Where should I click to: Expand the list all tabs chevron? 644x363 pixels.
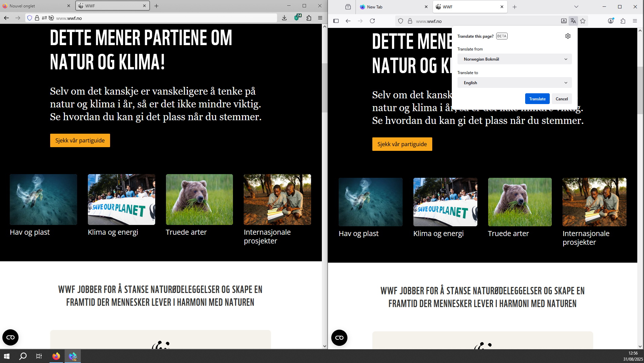[576, 7]
